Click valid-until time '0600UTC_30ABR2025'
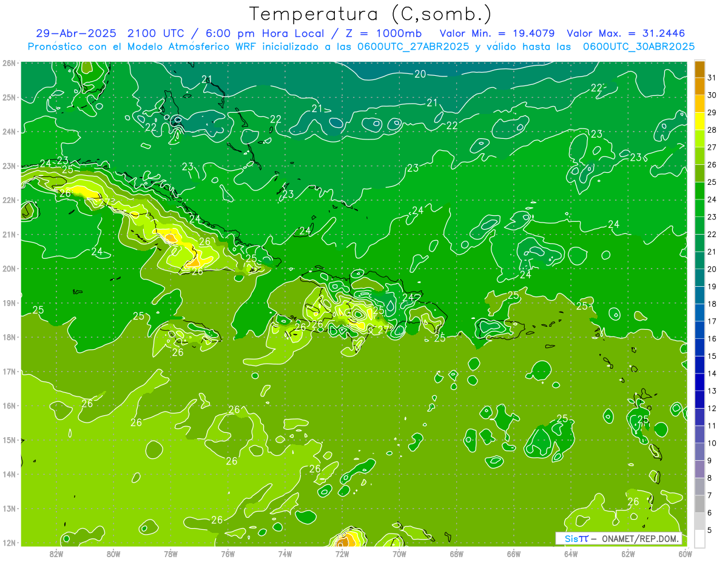 [x=639, y=47]
